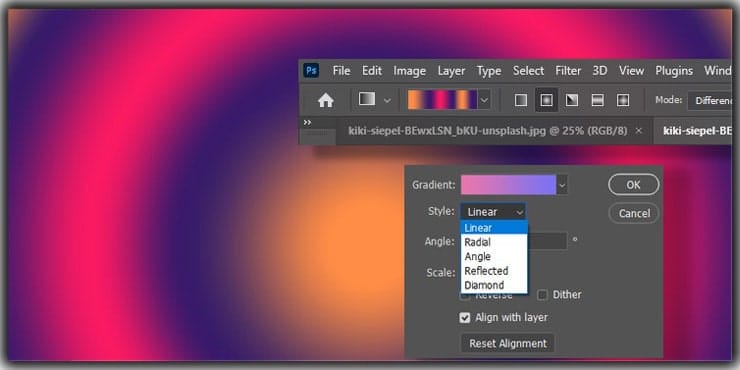Choose the Radial gradient type icon
This screenshot has height=370, width=740.
pyautogui.click(x=546, y=100)
